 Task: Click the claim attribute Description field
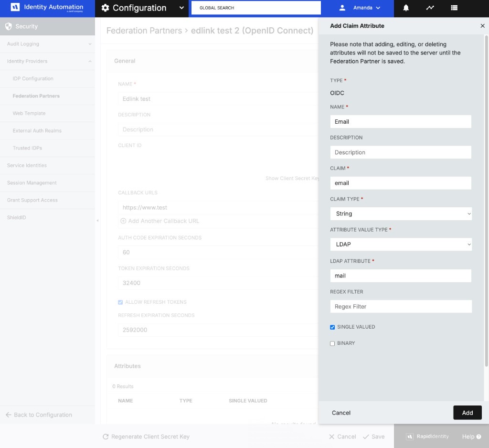pyautogui.click(x=401, y=152)
